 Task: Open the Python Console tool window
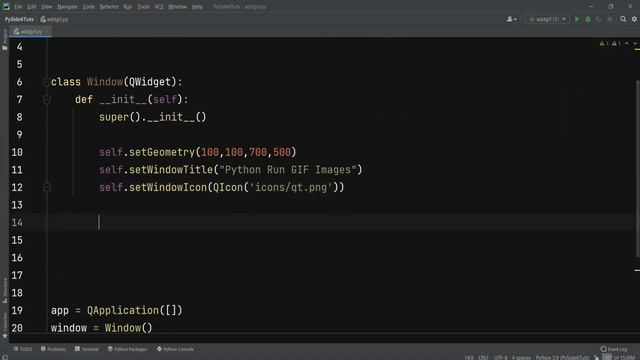point(175,349)
